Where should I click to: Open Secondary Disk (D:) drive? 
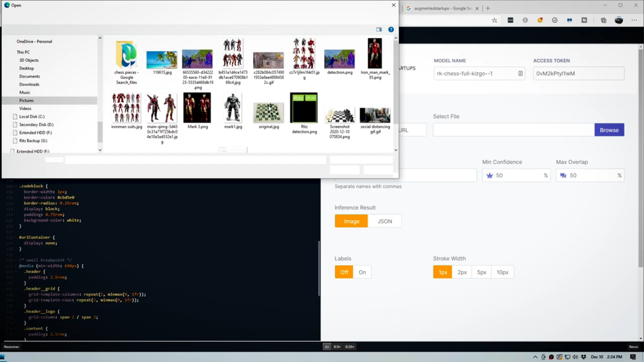coord(36,125)
